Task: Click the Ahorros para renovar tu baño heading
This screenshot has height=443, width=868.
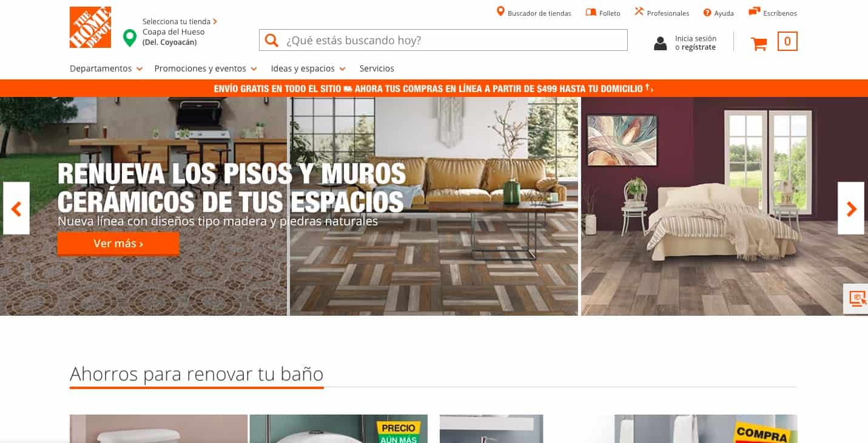Action: (197, 373)
